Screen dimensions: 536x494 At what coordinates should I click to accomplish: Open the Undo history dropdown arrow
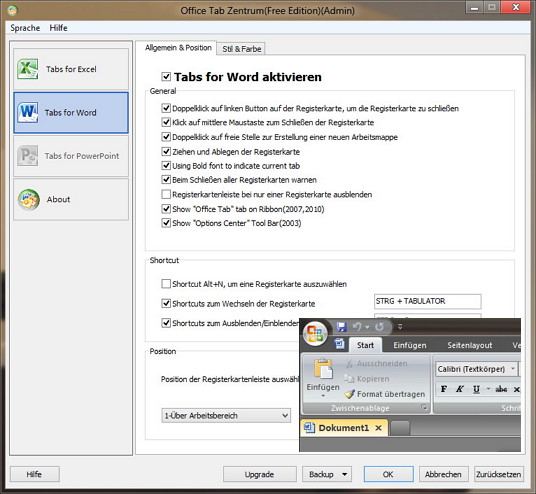point(367,327)
